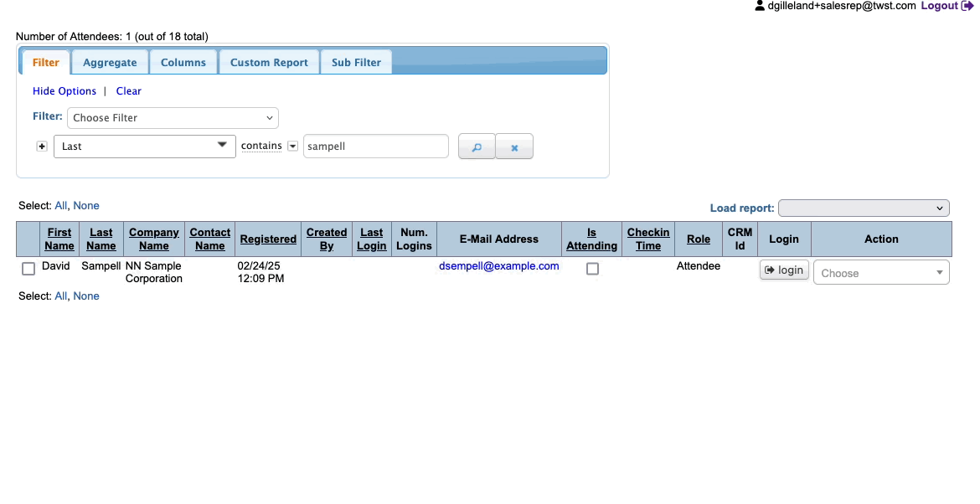This screenshot has width=980, height=504.
Task: Sort by Contact Name column
Action: [x=210, y=239]
